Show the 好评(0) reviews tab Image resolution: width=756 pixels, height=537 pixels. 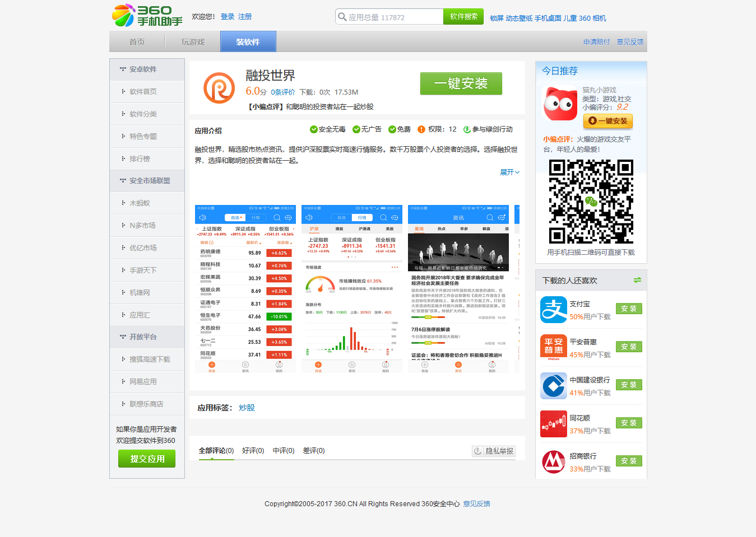tap(253, 451)
